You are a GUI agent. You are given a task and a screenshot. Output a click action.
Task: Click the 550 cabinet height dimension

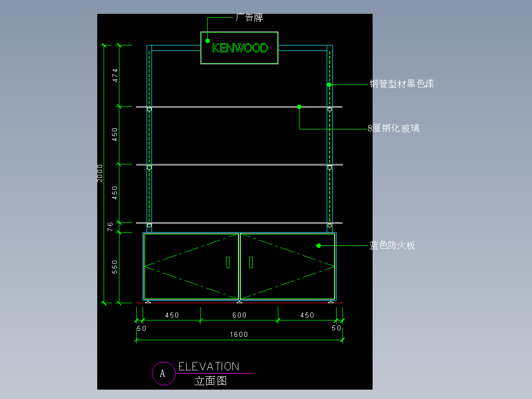coord(114,267)
